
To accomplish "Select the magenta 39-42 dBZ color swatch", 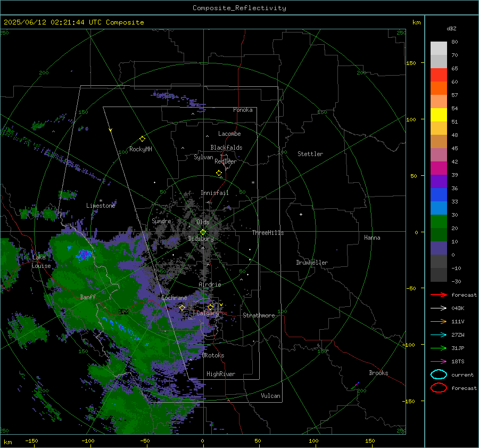I will [439, 168].
